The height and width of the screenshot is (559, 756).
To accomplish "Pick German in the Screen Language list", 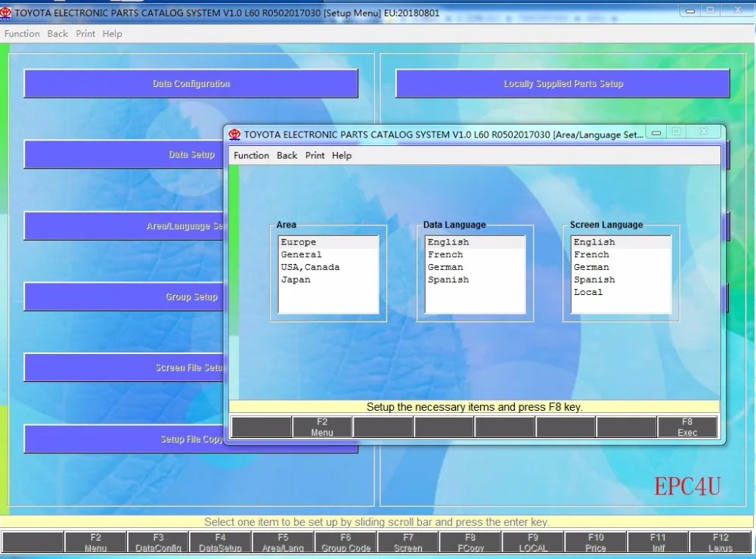I will coord(621,267).
